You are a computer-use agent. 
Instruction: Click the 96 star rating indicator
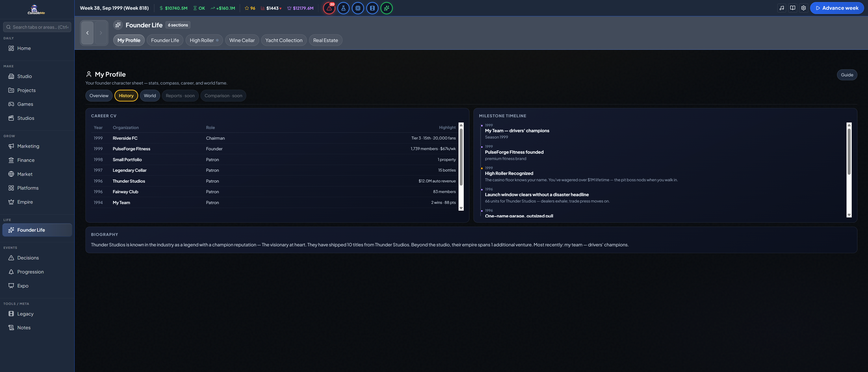tap(250, 8)
